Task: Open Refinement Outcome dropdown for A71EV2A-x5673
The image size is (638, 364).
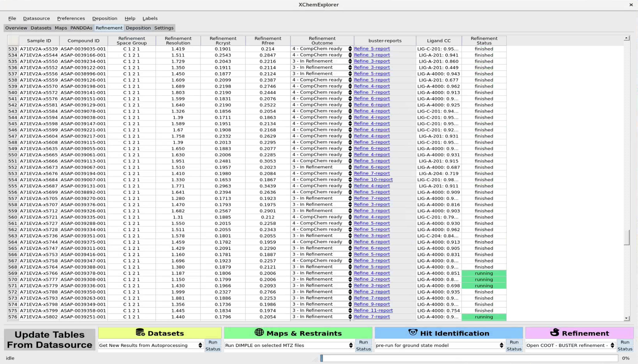Action: click(322, 167)
